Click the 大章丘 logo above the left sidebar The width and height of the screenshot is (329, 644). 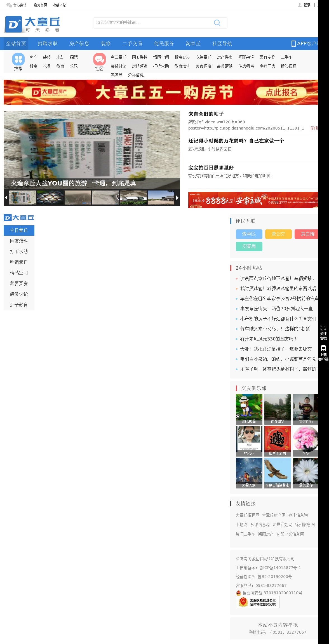coord(19,218)
